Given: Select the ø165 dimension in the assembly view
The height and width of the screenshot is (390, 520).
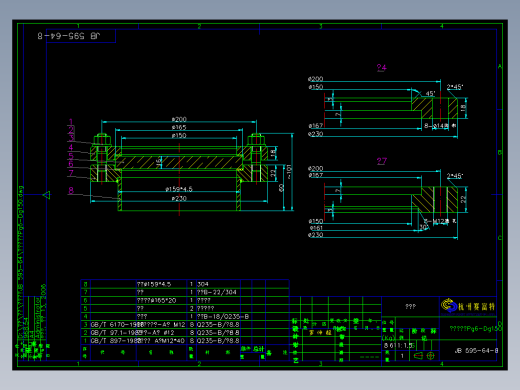Looking at the screenshot, I should (x=179, y=127).
